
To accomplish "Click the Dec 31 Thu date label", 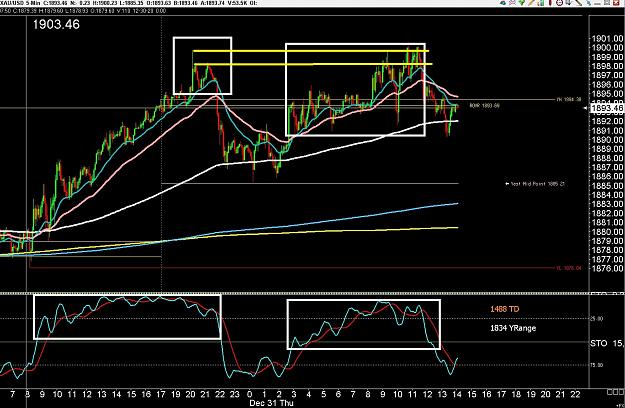I will tap(271, 403).
